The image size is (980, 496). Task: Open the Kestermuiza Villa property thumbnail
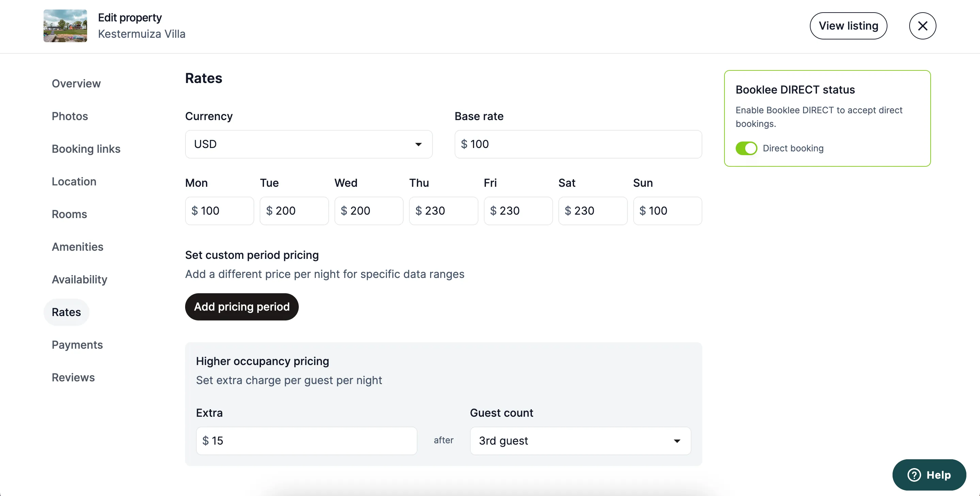click(65, 26)
